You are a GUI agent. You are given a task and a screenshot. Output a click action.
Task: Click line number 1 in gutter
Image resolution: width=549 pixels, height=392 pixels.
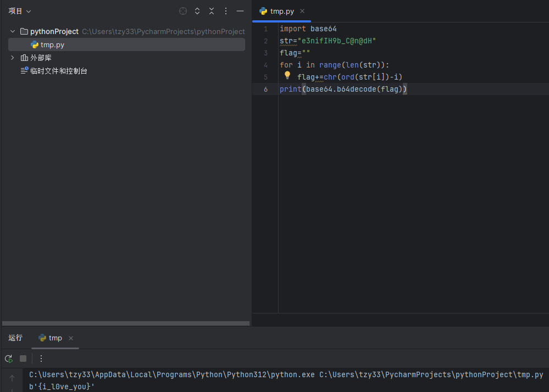click(x=266, y=29)
